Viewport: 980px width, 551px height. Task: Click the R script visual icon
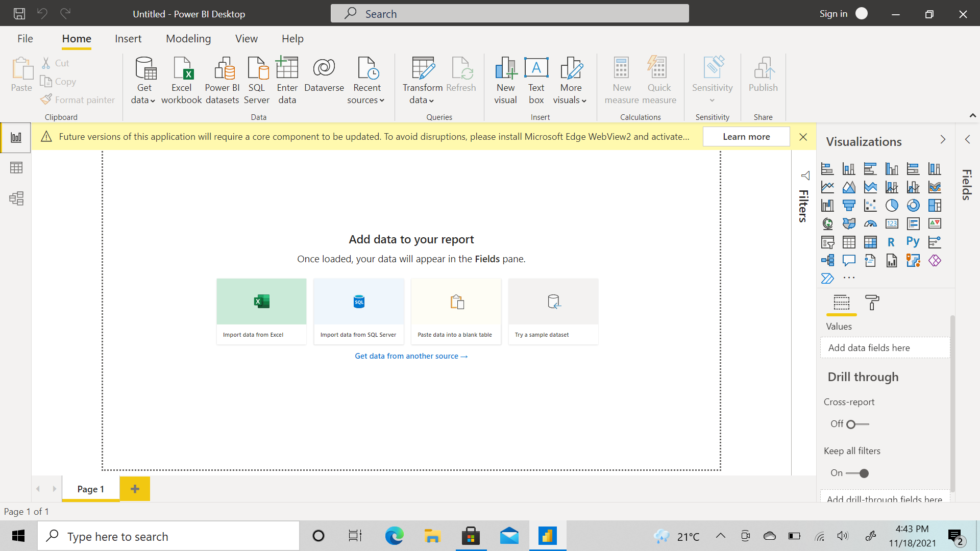click(891, 242)
